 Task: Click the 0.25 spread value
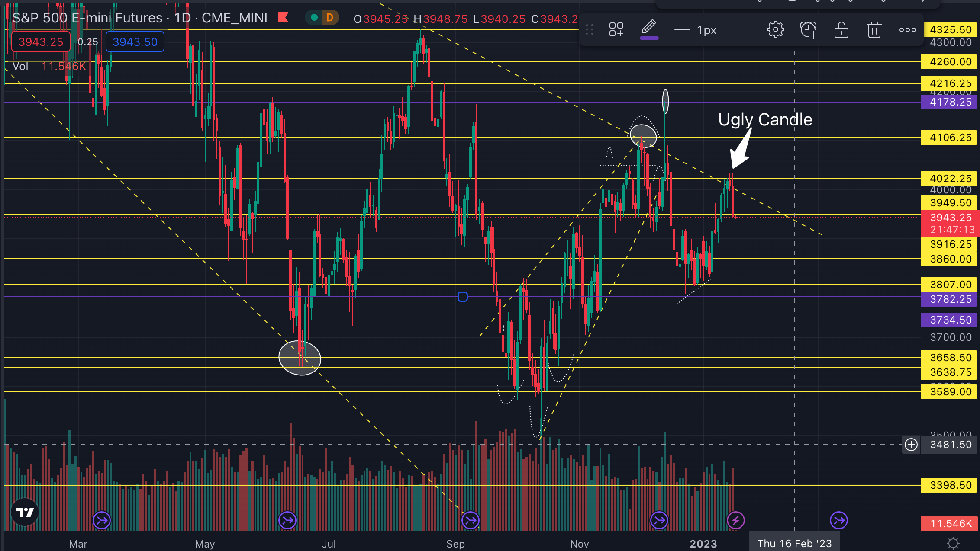[88, 42]
